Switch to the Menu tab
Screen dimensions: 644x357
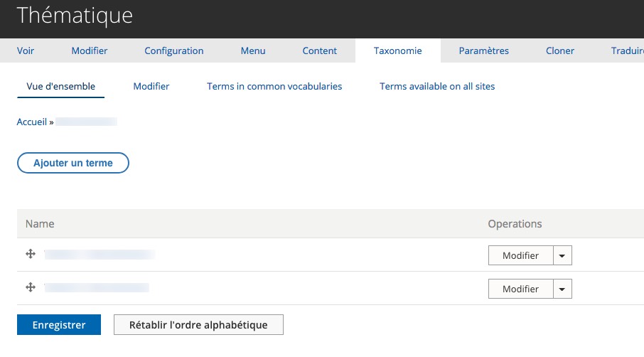click(x=253, y=50)
